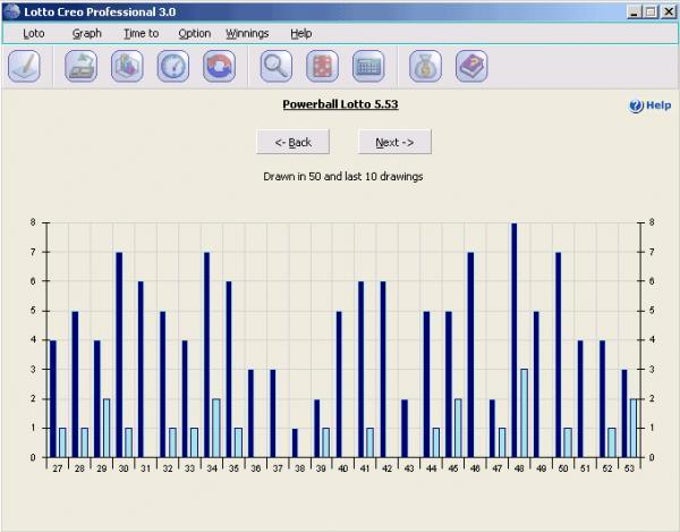This screenshot has height=532, width=680.
Task: Click the Next -> button
Action: (395, 142)
